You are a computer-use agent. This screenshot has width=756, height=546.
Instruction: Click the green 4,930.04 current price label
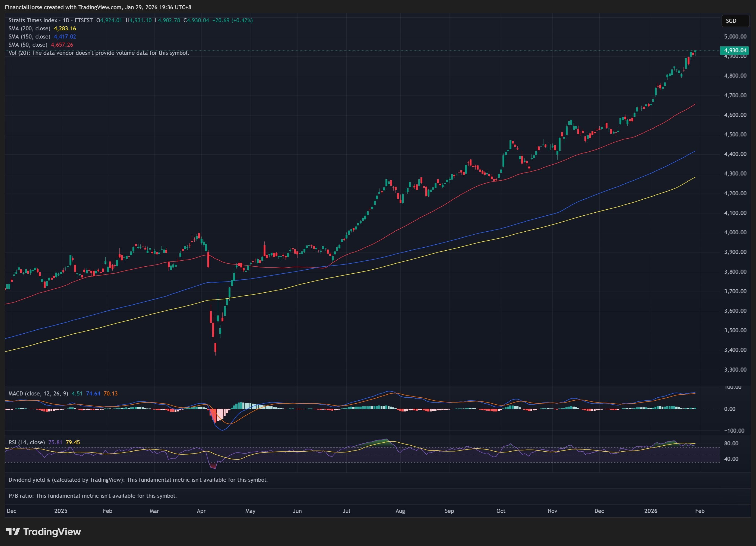pyautogui.click(x=735, y=50)
